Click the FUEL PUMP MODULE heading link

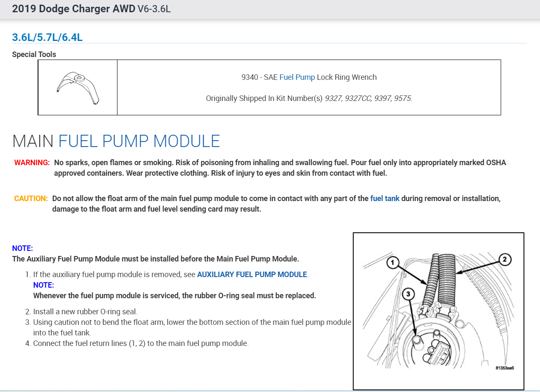139,141
